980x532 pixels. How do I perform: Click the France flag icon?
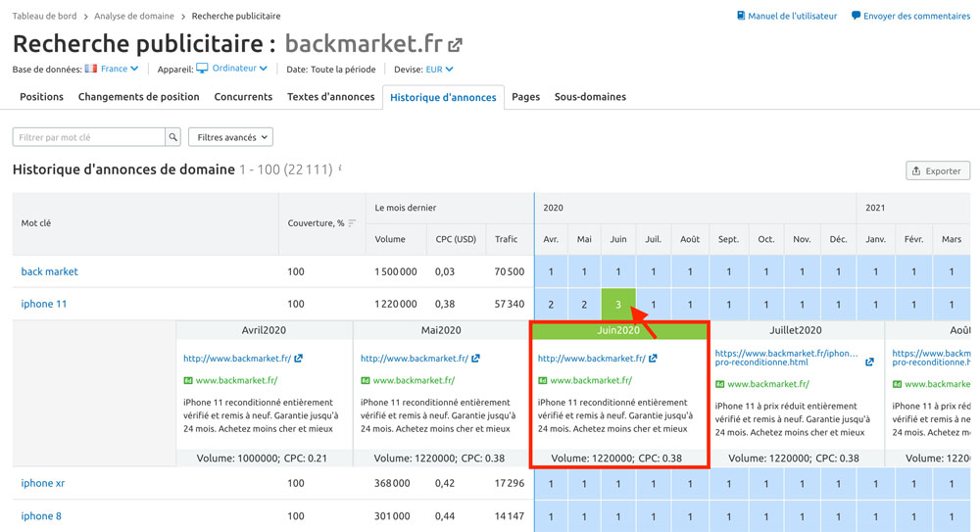(90, 69)
